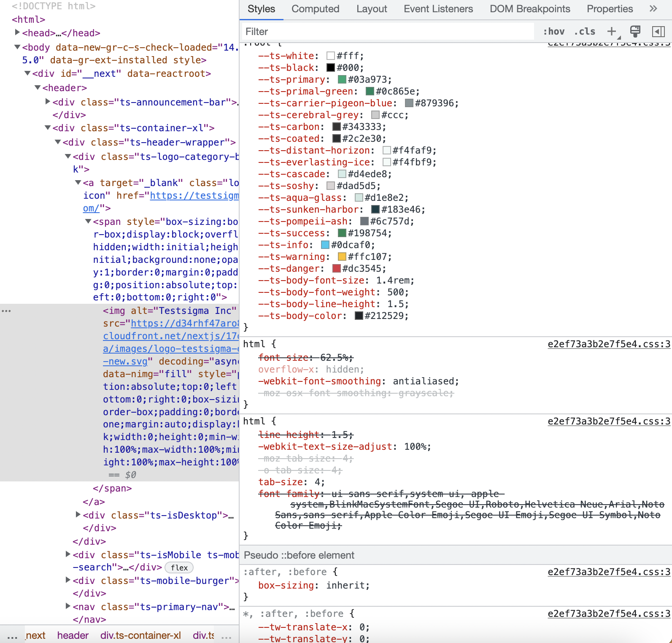Viewport: 672px width, 643px height.
Task: Open the DOM Breakpoints tab
Action: [x=530, y=9]
